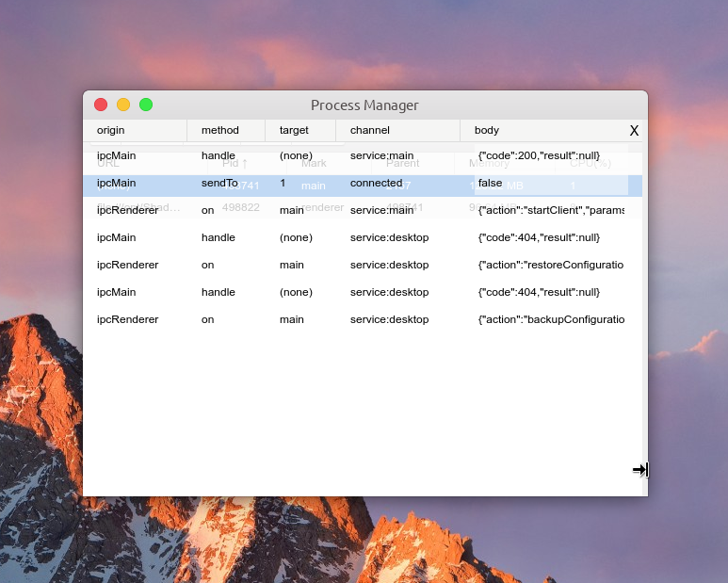Click the green maximize window button
Image resolution: width=728 pixels, height=583 pixels.
click(x=146, y=105)
